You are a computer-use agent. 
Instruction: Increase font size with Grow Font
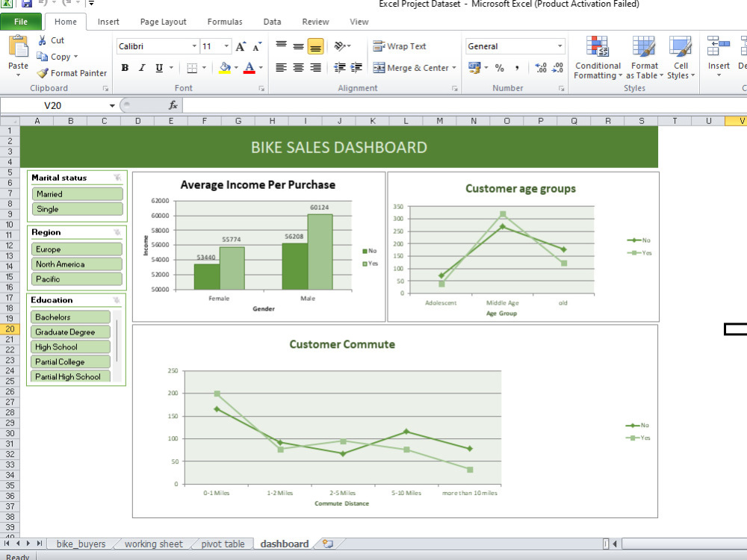click(x=241, y=46)
